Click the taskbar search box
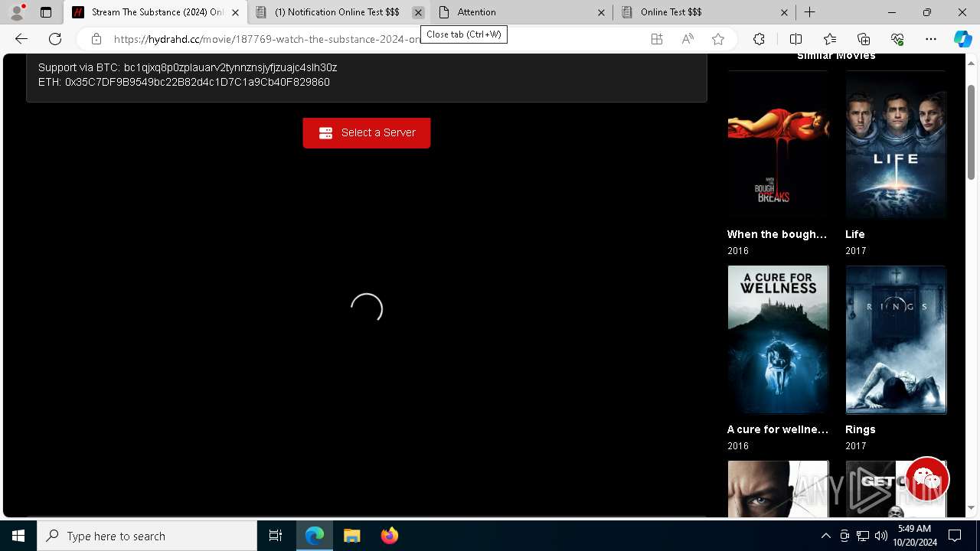 point(147,536)
